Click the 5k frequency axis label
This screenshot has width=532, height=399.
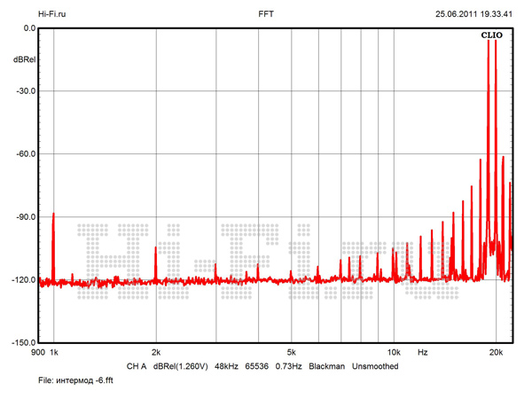(291, 353)
